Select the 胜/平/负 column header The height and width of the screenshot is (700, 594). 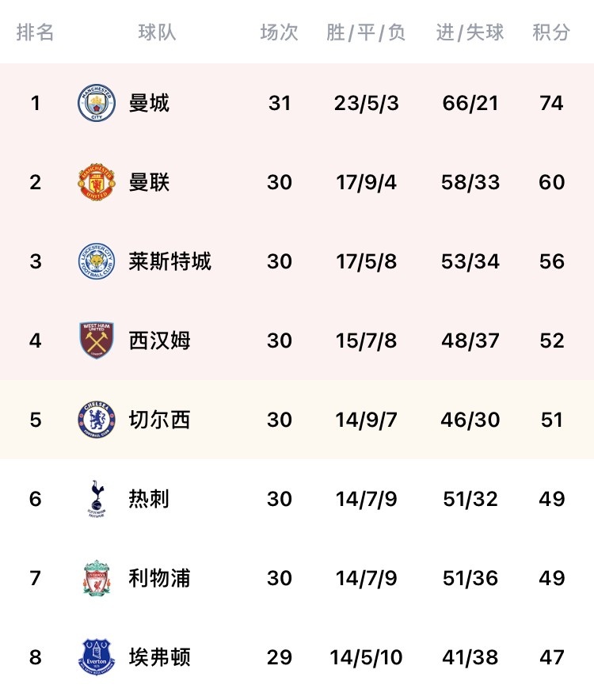pos(366,32)
